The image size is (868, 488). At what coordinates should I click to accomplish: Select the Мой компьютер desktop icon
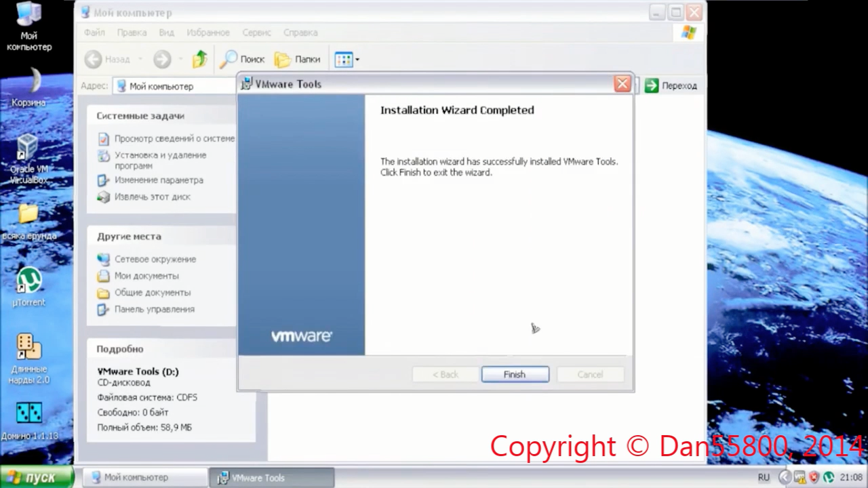coord(28,27)
